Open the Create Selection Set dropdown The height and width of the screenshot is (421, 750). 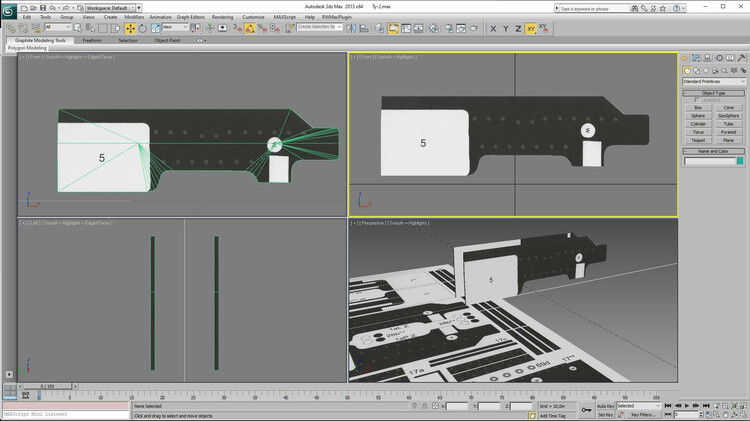click(x=318, y=28)
